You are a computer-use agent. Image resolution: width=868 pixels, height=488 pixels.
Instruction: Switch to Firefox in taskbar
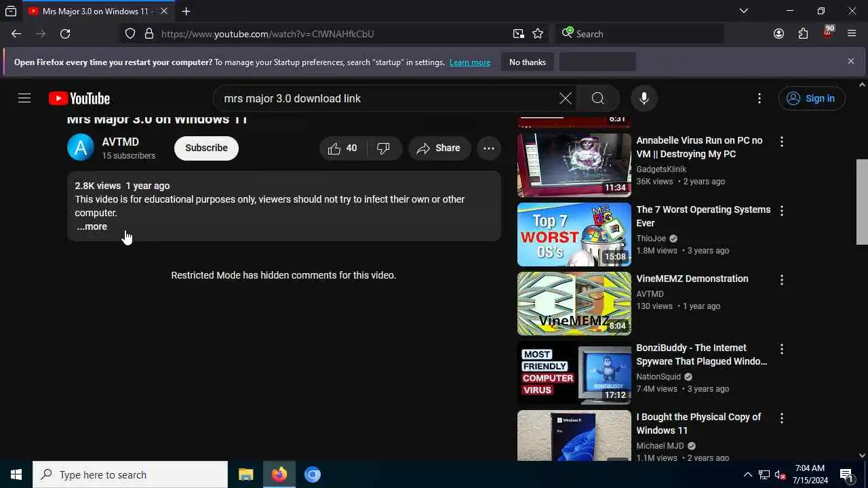pyautogui.click(x=279, y=474)
